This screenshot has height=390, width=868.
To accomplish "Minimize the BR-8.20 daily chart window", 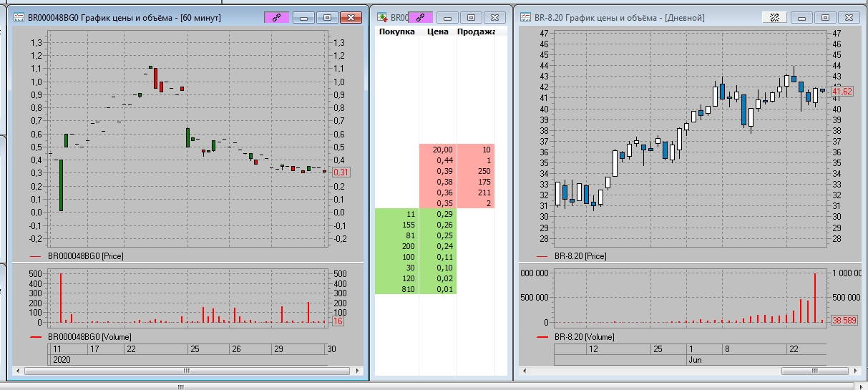I will (802, 17).
